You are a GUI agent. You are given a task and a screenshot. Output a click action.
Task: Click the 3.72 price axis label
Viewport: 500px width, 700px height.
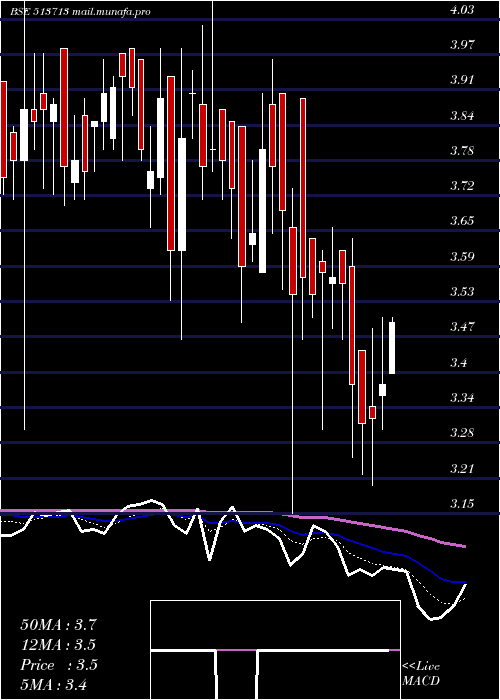[462, 186]
